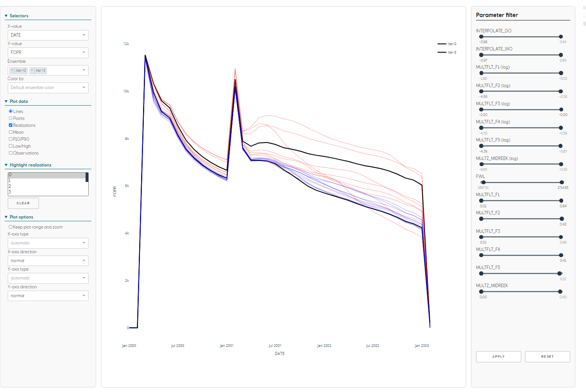
Task: Collapse the Highlight realizations section
Action: (x=6, y=165)
